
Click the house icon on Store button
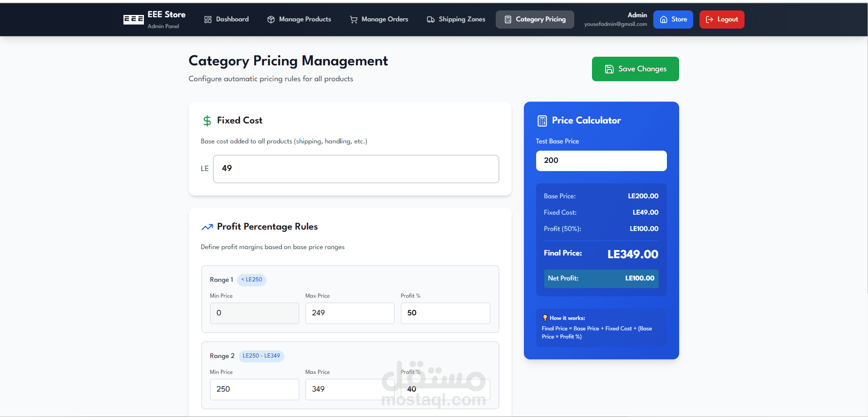click(x=664, y=20)
